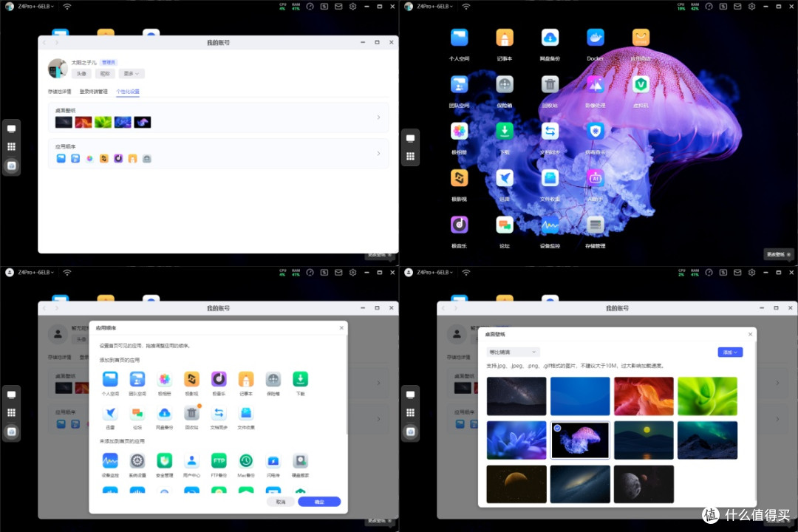The image size is (798, 532).
Task: Launch 迅雷 bird icon on jellyfish desktop
Action: [505, 178]
